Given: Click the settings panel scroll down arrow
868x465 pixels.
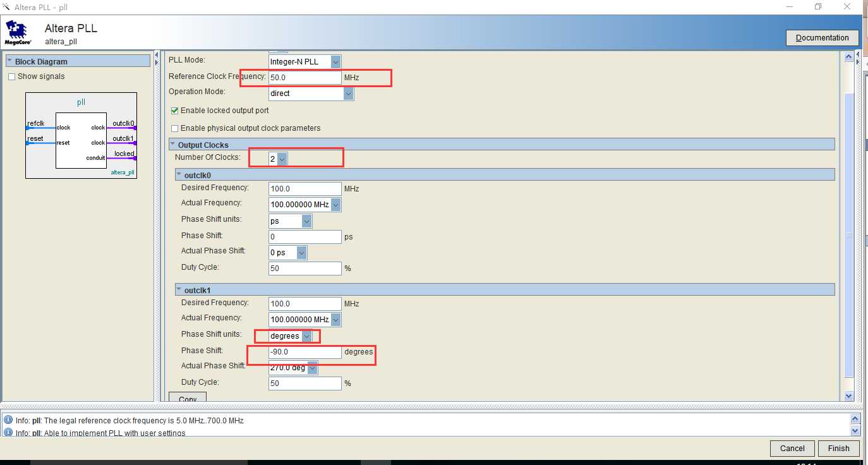Looking at the screenshot, I should (848, 396).
